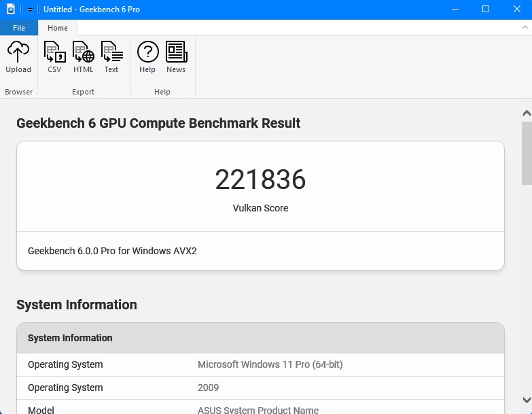Viewport: 532px width, 414px height.
Task: Click the Geekbench app icon in title bar
Action: tap(10, 10)
